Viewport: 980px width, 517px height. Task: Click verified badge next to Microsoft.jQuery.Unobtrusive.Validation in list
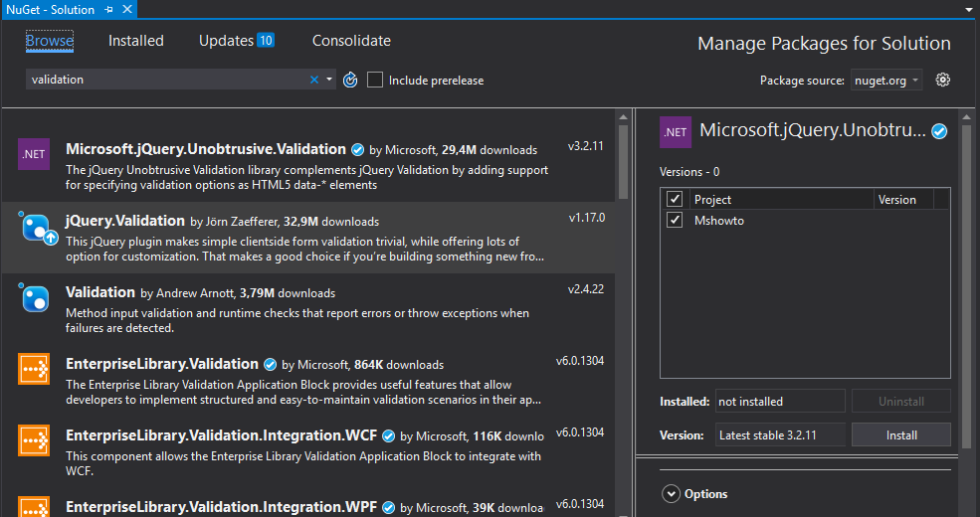tap(357, 150)
